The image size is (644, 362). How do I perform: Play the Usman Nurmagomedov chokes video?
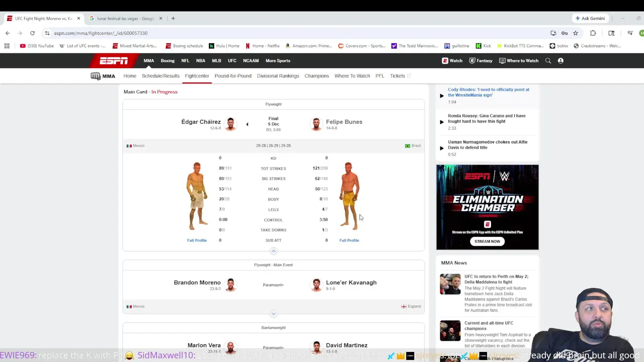pyautogui.click(x=442, y=148)
